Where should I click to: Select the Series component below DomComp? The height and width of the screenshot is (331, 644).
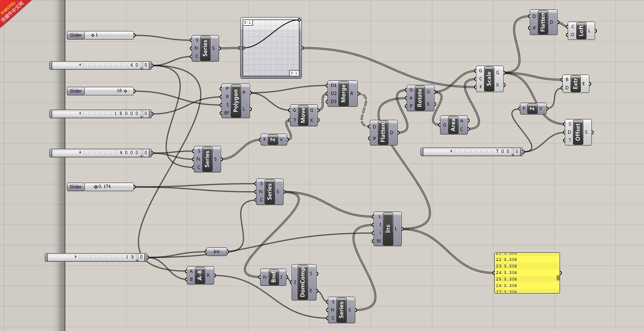click(x=341, y=310)
